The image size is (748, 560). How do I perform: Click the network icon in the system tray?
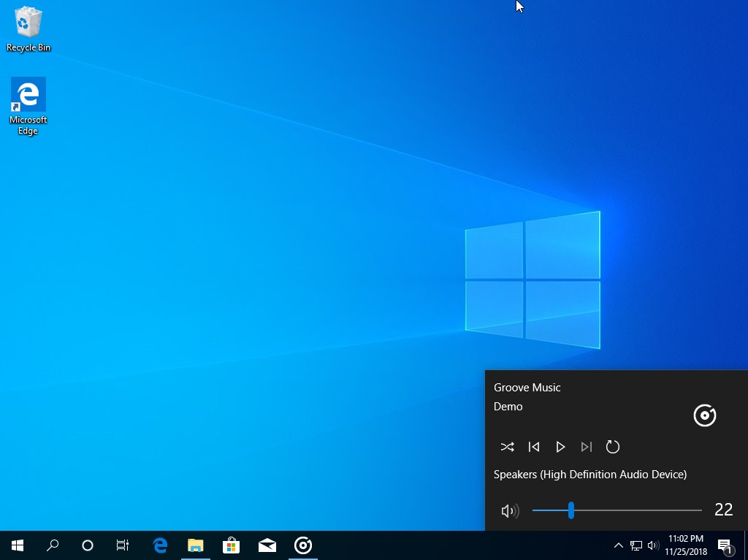[634, 545]
